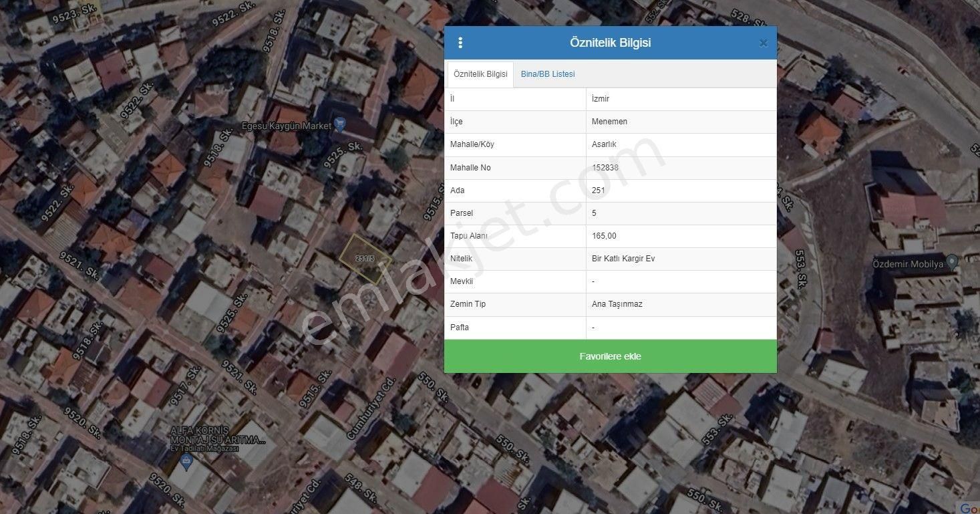
Task: Open the three-dot menu in dialog header
Action: pyautogui.click(x=460, y=43)
